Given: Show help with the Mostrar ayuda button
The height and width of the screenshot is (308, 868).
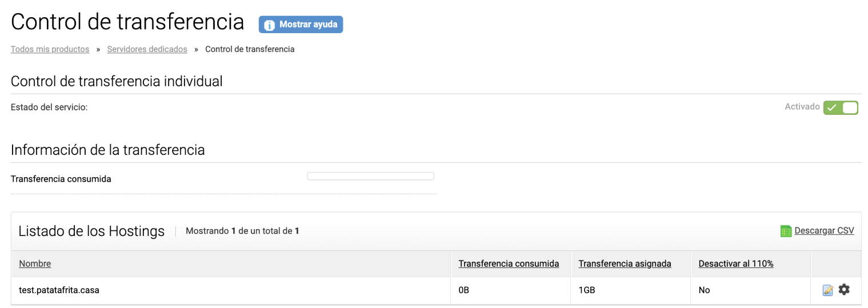Looking at the screenshot, I should click(301, 25).
